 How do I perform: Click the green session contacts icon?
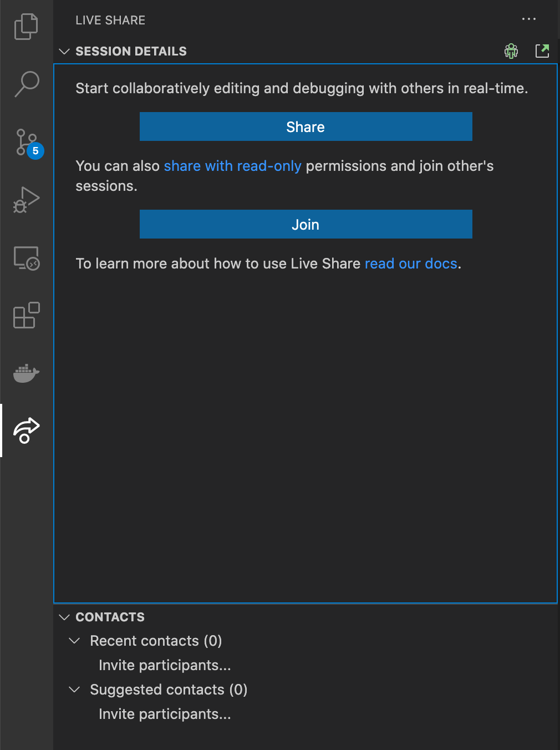click(x=511, y=50)
